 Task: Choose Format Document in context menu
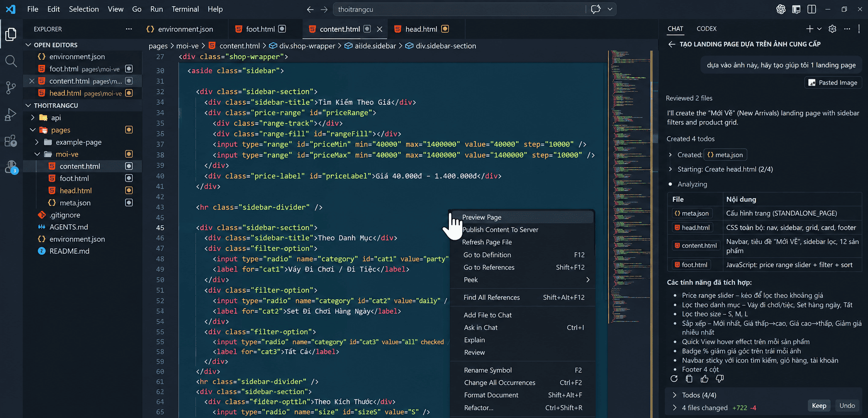click(522, 395)
